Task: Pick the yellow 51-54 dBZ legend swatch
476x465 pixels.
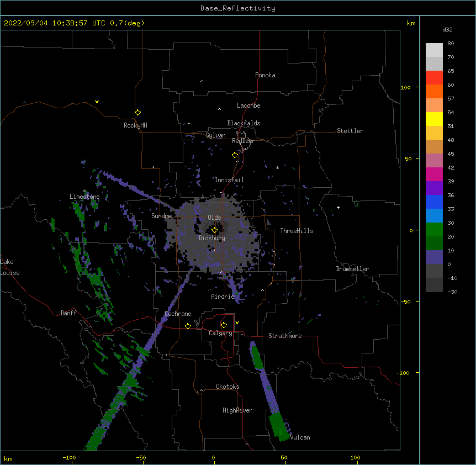Action: 434,119
